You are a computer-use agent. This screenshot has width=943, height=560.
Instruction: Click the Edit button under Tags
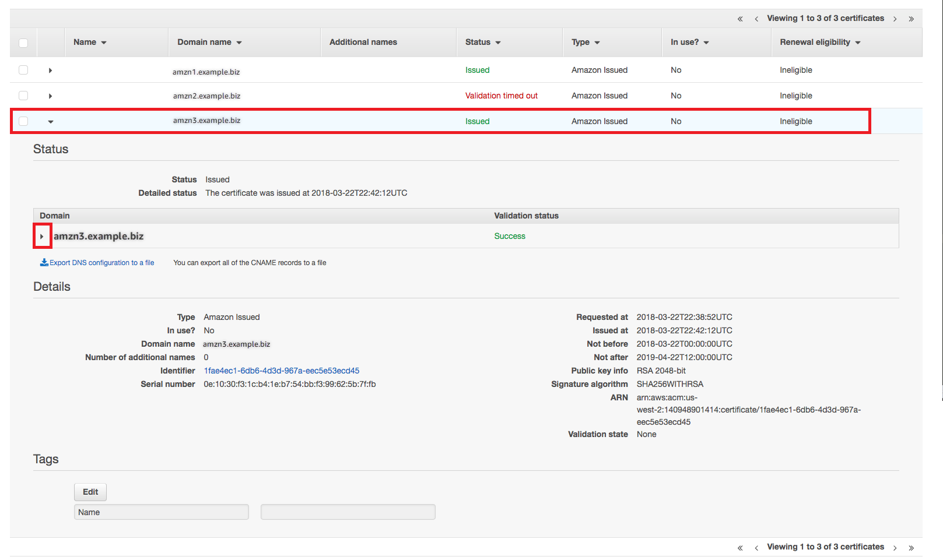[90, 491]
